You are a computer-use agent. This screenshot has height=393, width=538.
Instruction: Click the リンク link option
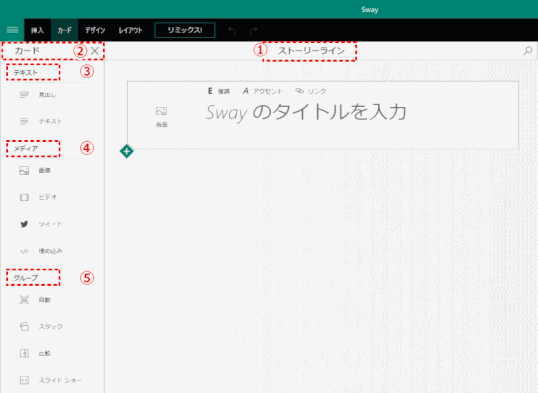311,91
